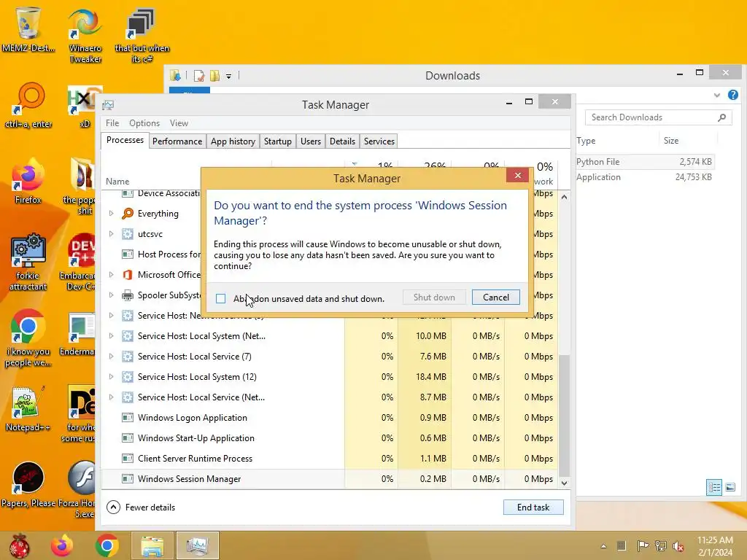Switch to the Performance tab
The image size is (747, 560).
coord(177,141)
